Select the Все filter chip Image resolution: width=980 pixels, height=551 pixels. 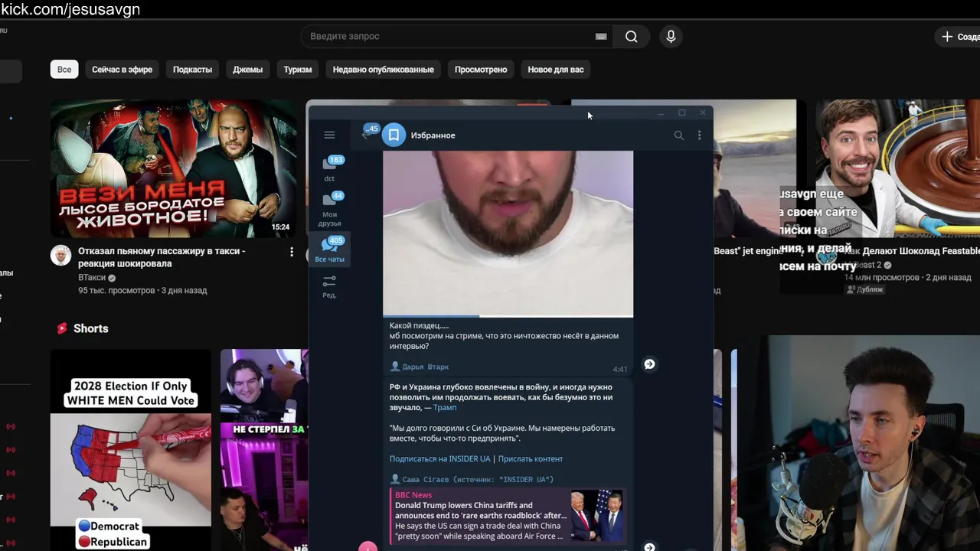(x=64, y=69)
